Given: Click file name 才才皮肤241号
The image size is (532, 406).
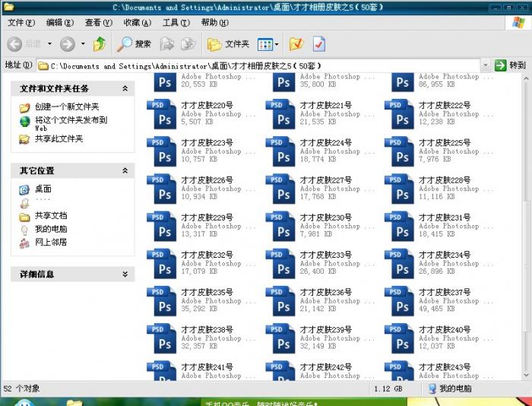Looking at the screenshot, I should (x=207, y=367).
